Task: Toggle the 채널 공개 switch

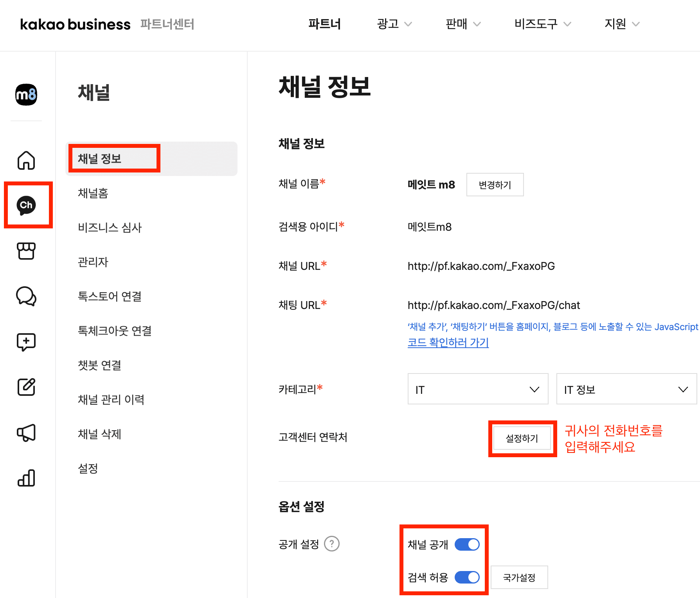Action: coord(467,544)
